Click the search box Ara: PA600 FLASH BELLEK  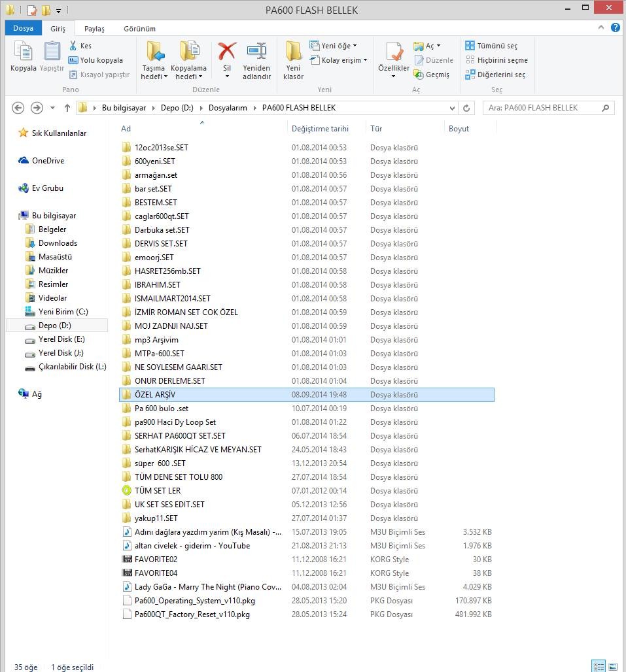pyautogui.click(x=542, y=108)
